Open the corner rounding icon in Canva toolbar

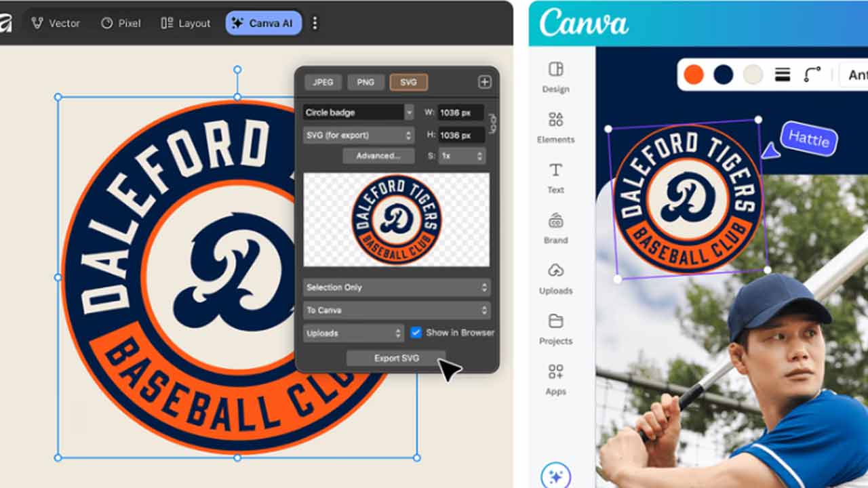coord(812,75)
